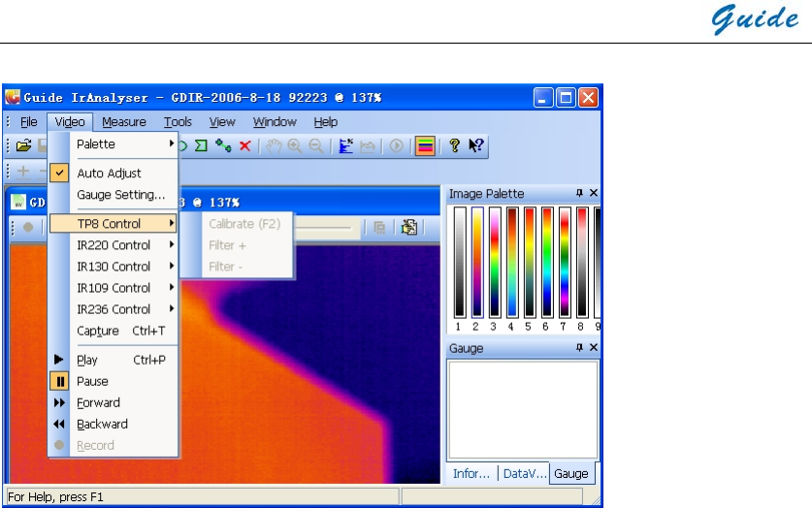Screen dimensions: 812x508
Task: Expand the TP8 Control submenu
Action: (x=114, y=224)
